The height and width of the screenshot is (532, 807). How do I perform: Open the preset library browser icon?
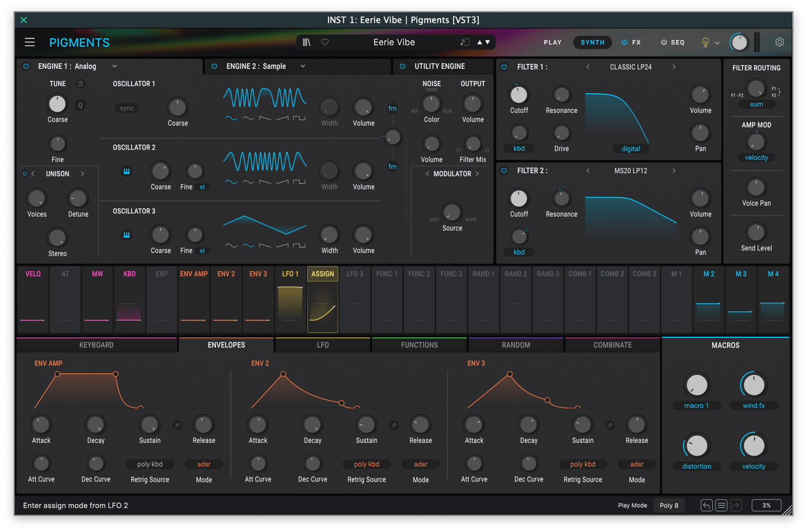[307, 42]
